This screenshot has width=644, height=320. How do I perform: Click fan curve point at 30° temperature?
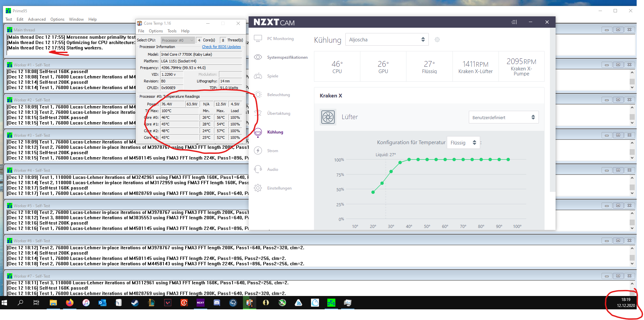tap(391, 172)
